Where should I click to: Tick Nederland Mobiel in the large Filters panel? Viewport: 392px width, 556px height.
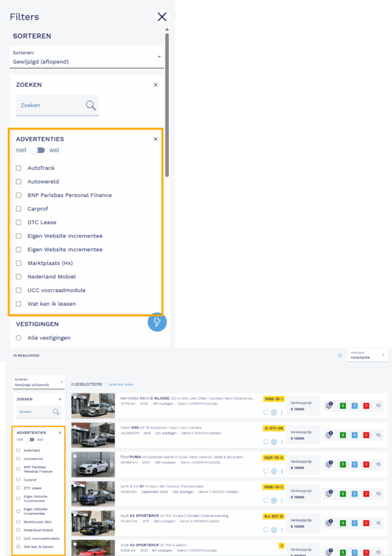(19, 276)
